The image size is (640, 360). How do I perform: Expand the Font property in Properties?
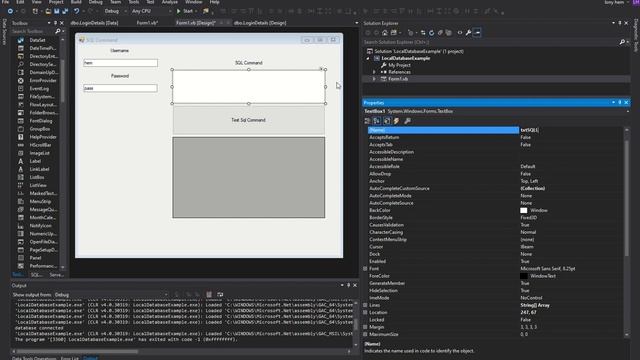365,269
